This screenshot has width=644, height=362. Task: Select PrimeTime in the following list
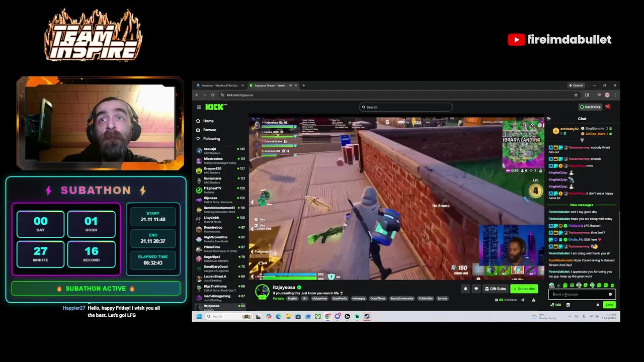click(x=221, y=248)
